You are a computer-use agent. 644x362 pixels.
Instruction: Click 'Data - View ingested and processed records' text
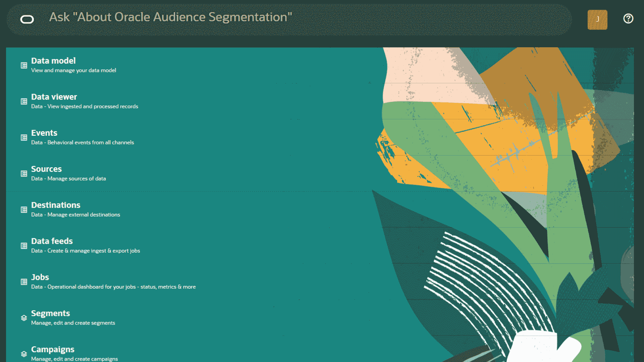(85, 107)
